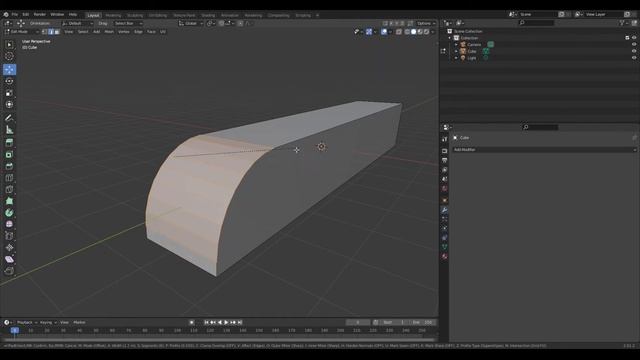Open the Render properties tab

click(444, 151)
